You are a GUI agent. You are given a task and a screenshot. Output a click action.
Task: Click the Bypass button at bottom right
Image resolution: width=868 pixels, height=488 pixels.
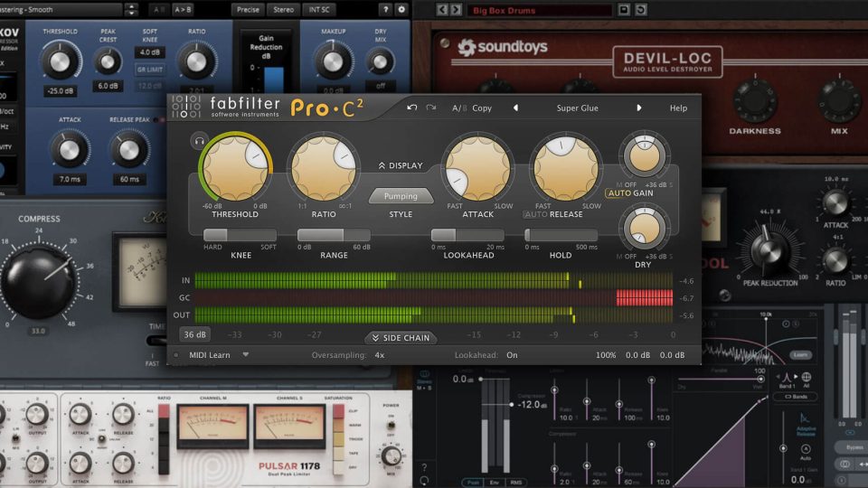(x=854, y=447)
